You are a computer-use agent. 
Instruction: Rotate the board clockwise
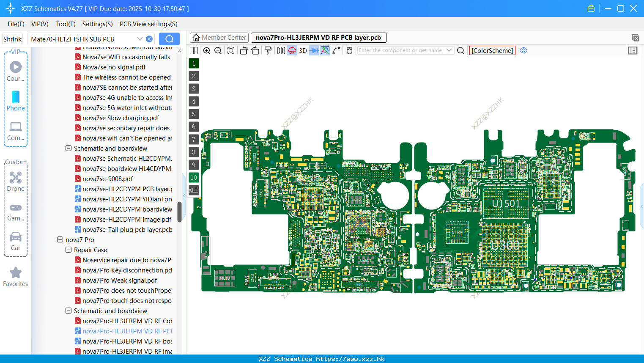pyautogui.click(x=255, y=50)
